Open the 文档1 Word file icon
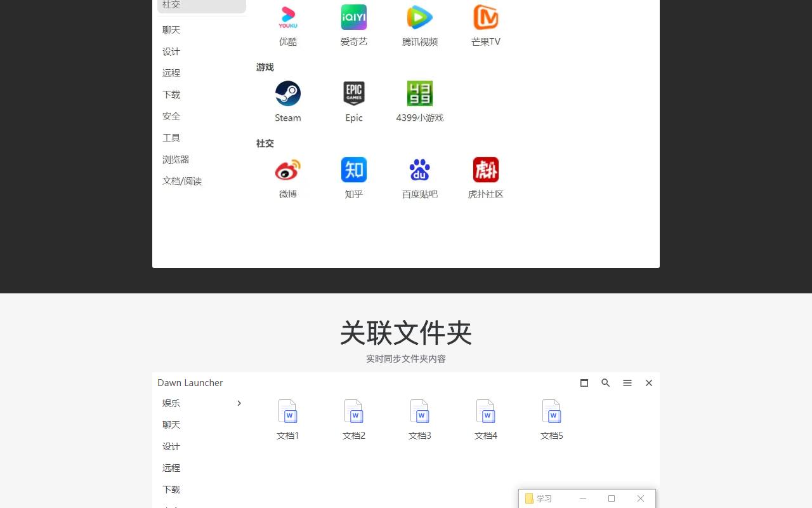The height and width of the screenshot is (508, 812). point(288,411)
